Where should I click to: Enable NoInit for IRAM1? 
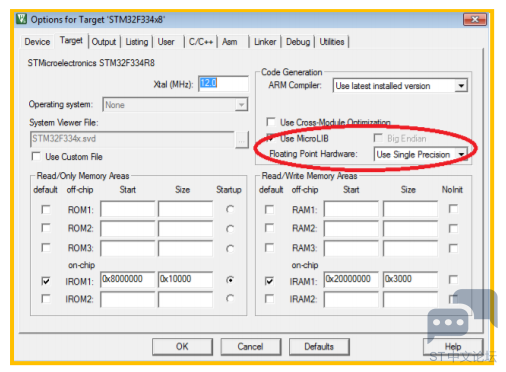(453, 279)
